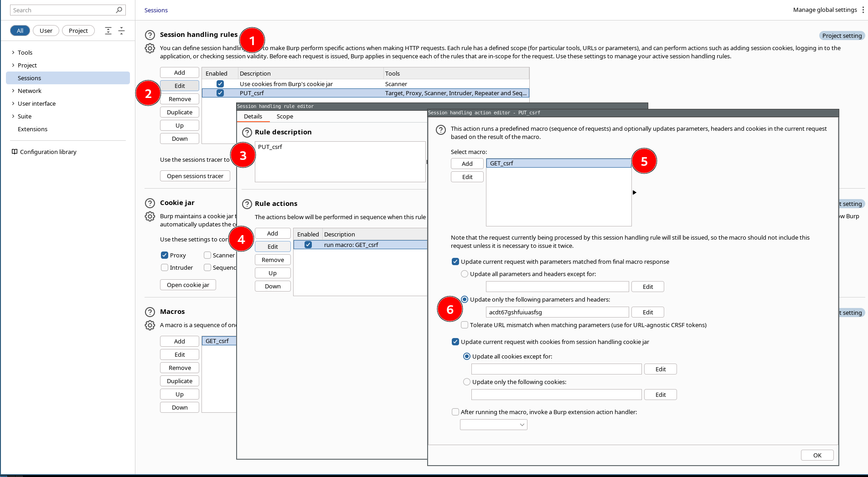This screenshot has width=868, height=477.
Task: Click Remove in Rule actions list
Action: (273, 260)
